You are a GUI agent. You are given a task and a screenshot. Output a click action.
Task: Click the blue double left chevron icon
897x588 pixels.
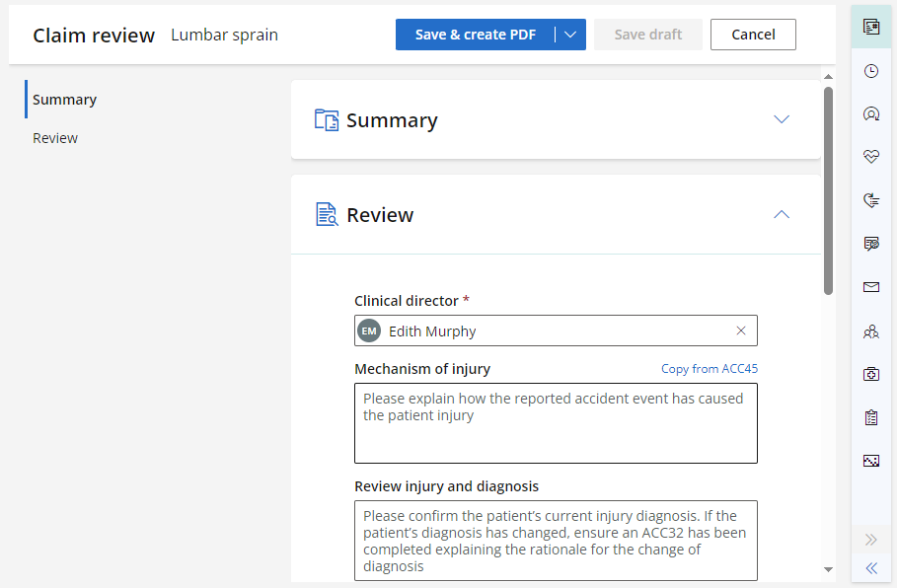pos(871,568)
